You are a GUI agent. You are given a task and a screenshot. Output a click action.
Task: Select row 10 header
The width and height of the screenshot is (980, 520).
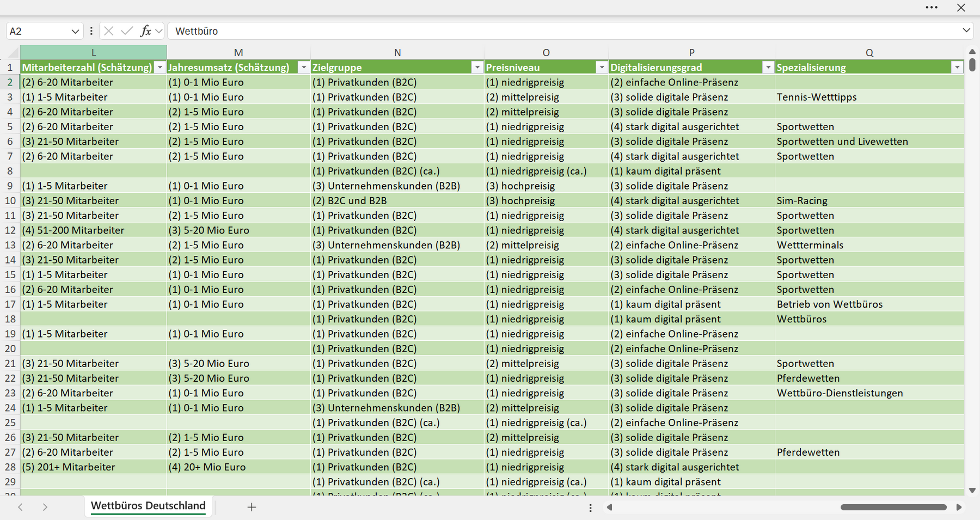pos(10,200)
